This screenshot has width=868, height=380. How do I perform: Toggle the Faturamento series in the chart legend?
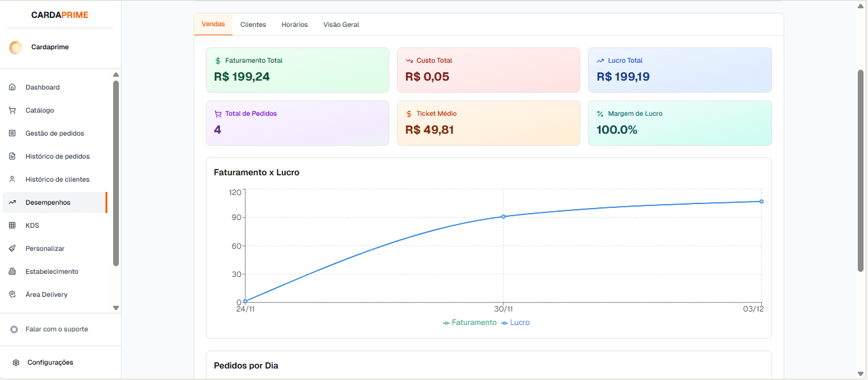click(470, 322)
